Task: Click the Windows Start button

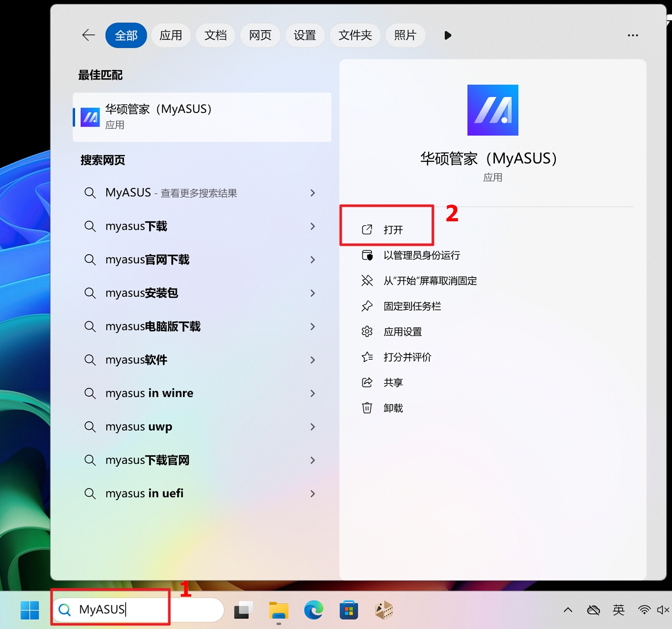Action: (30, 610)
